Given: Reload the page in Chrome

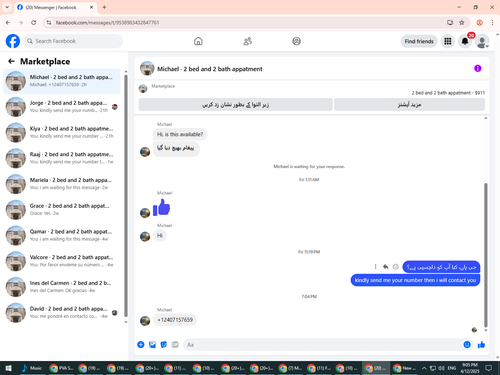Looking at the screenshot, I should point(33,23).
